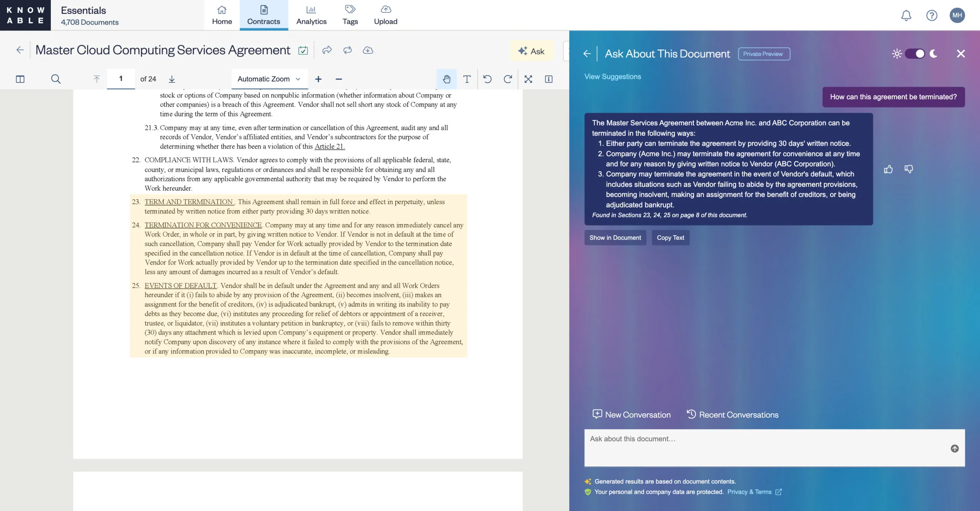
Task: Download document via cloud icon
Action: [x=367, y=51]
